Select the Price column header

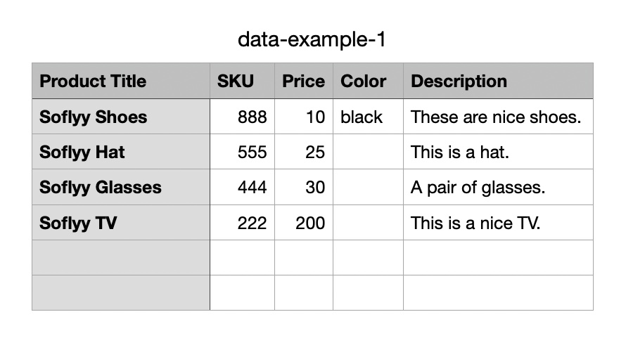click(303, 81)
